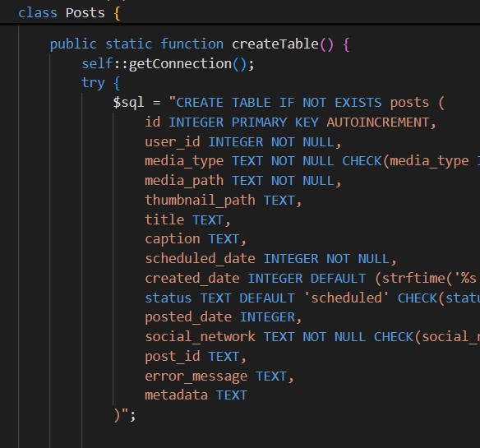Click post_id column name
The image size is (480, 448).
[x=173, y=357]
